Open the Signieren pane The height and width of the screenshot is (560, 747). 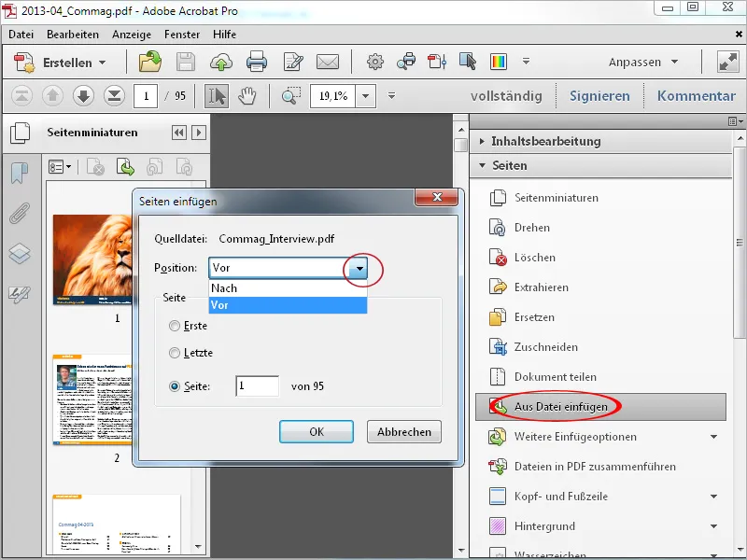tap(599, 96)
